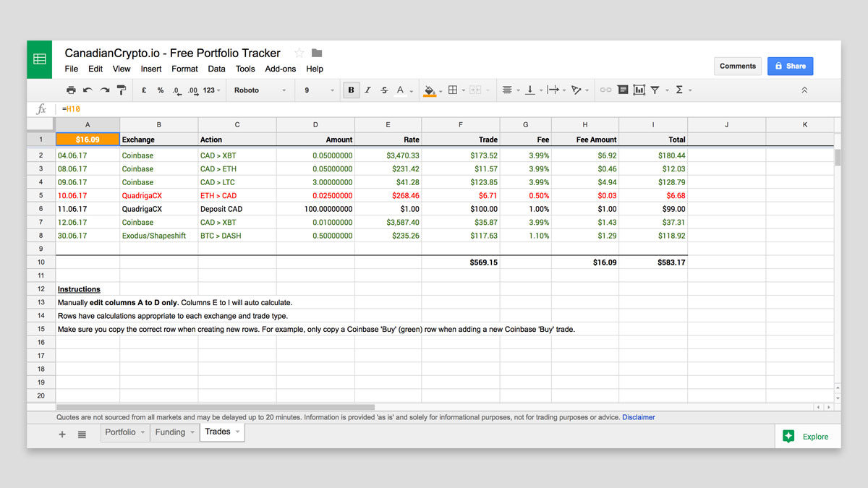Click the insert chart icon
868x488 pixels.
[639, 90]
